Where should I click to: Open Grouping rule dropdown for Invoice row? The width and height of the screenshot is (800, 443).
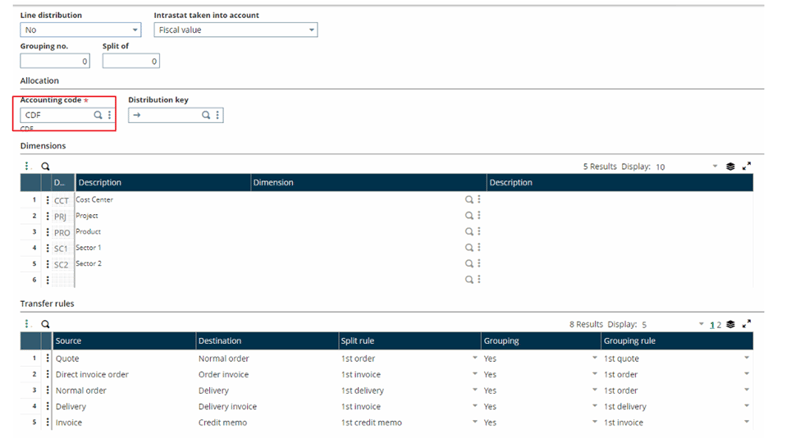(746, 423)
